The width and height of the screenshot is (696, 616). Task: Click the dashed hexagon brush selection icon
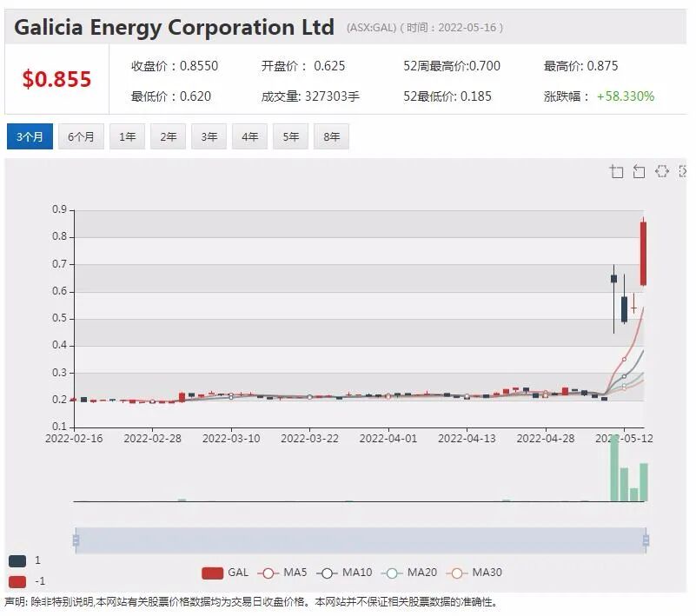(x=662, y=171)
